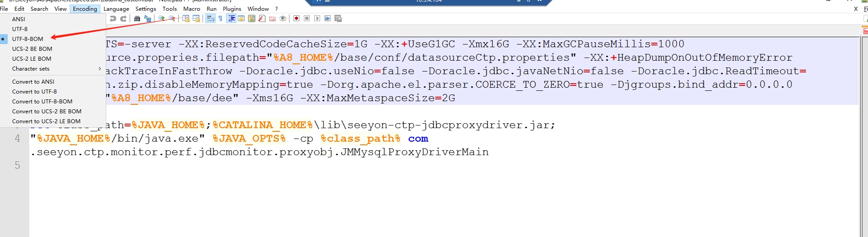Open the Document Map icon
Viewport: 868px width, 237px height.
(252, 18)
